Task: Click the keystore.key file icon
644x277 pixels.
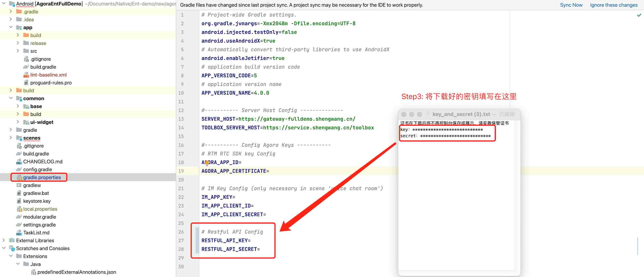Action: 19,201
